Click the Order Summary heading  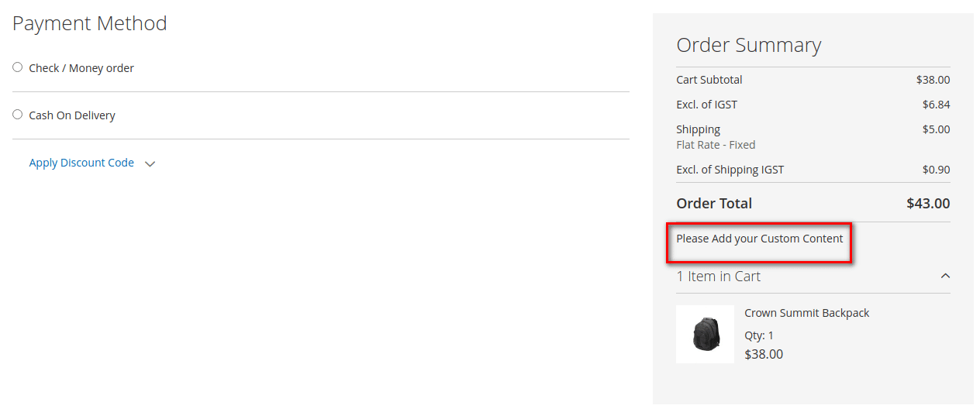[x=748, y=45]
